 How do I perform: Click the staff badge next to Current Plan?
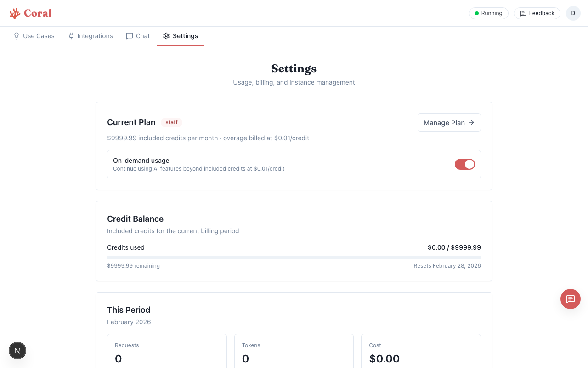pos(171,122)
